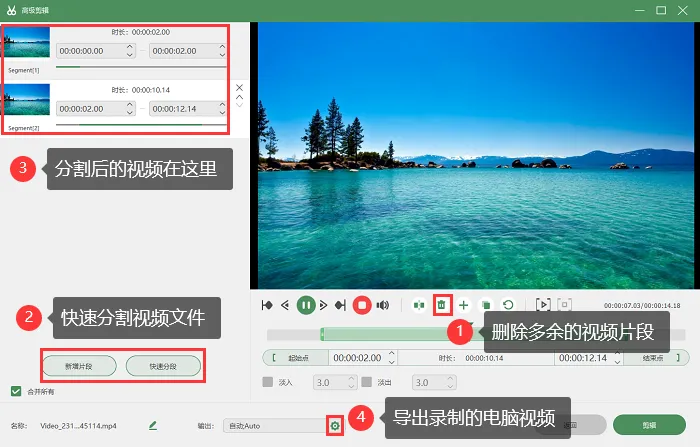Click Segment[2] progress bar

tap(141, 125)
